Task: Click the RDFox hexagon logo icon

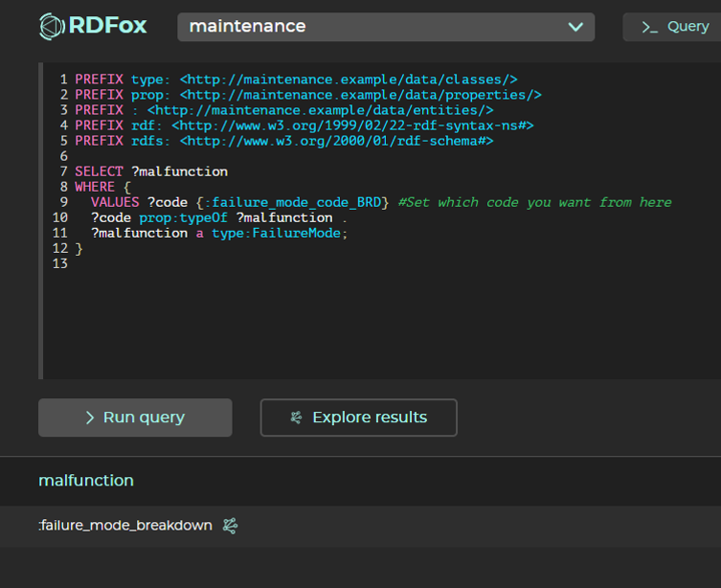Action: (x=52, y=26)
